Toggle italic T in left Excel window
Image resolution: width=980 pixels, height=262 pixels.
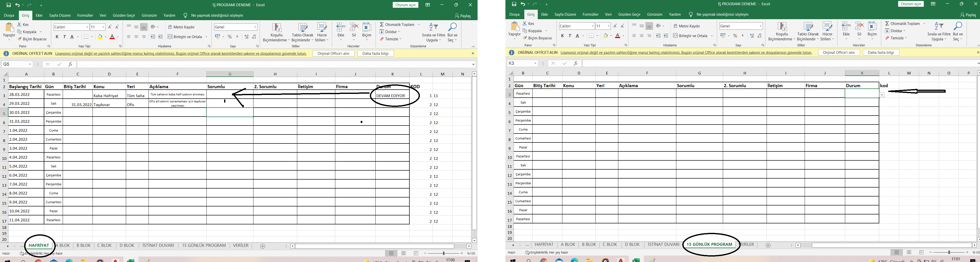[x=65, y=37]
